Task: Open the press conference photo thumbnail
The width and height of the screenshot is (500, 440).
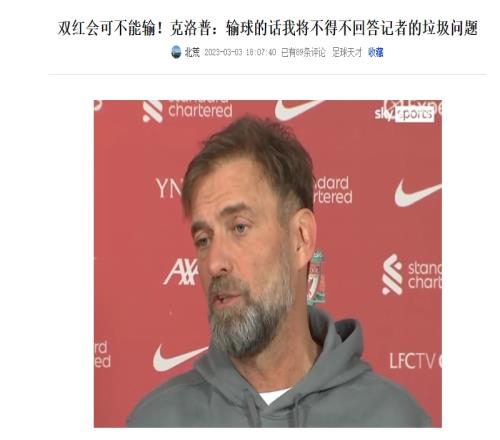Action: click(x=268, y=264)
